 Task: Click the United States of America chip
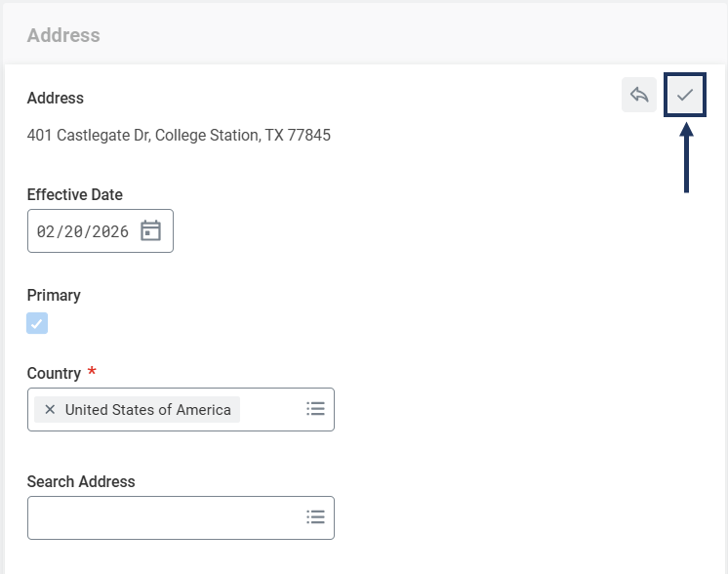[147, 410]
